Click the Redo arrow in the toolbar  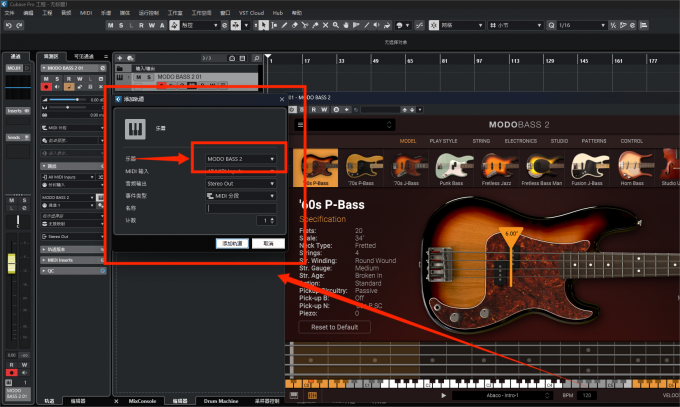click(19, 26)
